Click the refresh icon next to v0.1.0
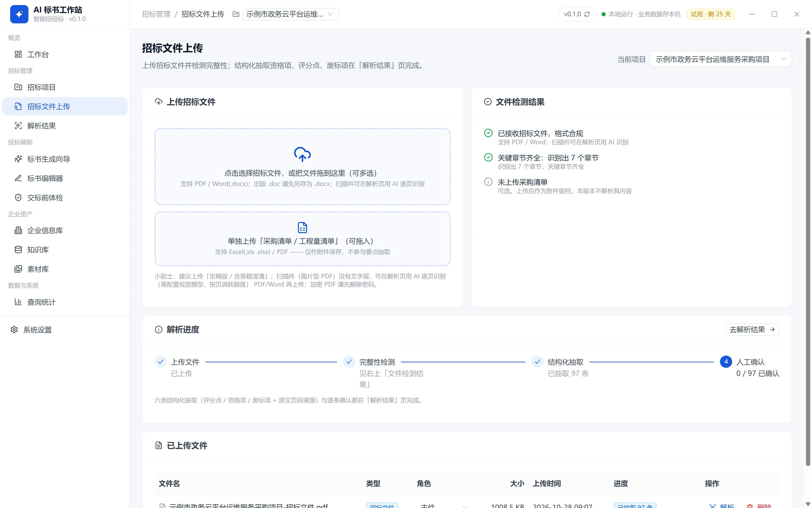 click(587, 14)
